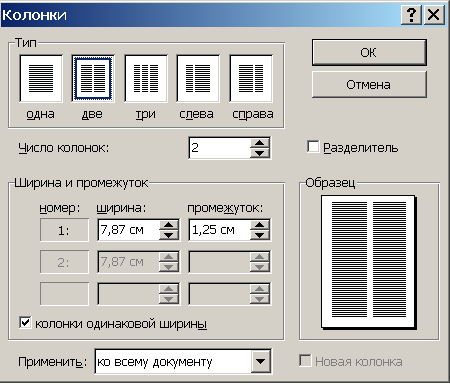Choose the two-column "две" preset icon
Screen dimensions: 450x384
[93, 79]
